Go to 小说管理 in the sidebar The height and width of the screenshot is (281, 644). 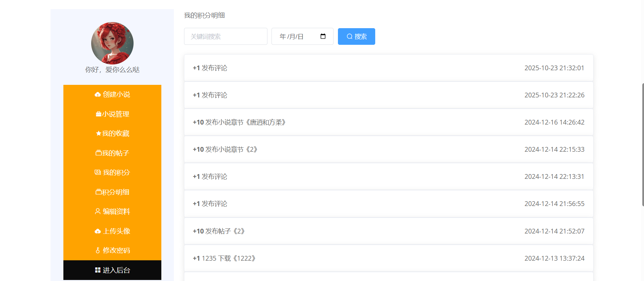(112, 114)
